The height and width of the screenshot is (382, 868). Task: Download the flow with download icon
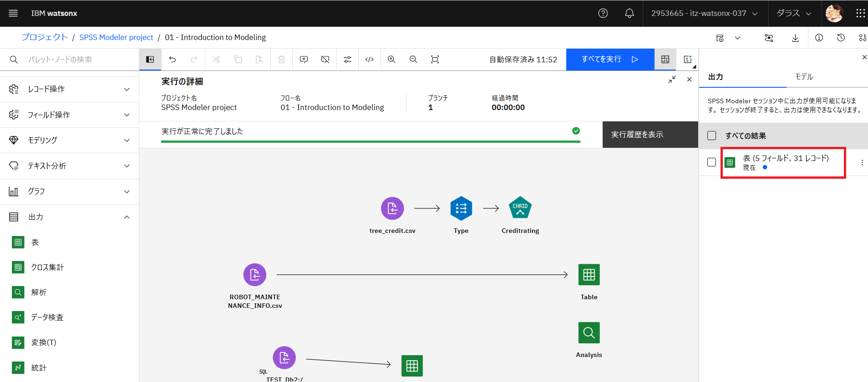coord(796,38)
